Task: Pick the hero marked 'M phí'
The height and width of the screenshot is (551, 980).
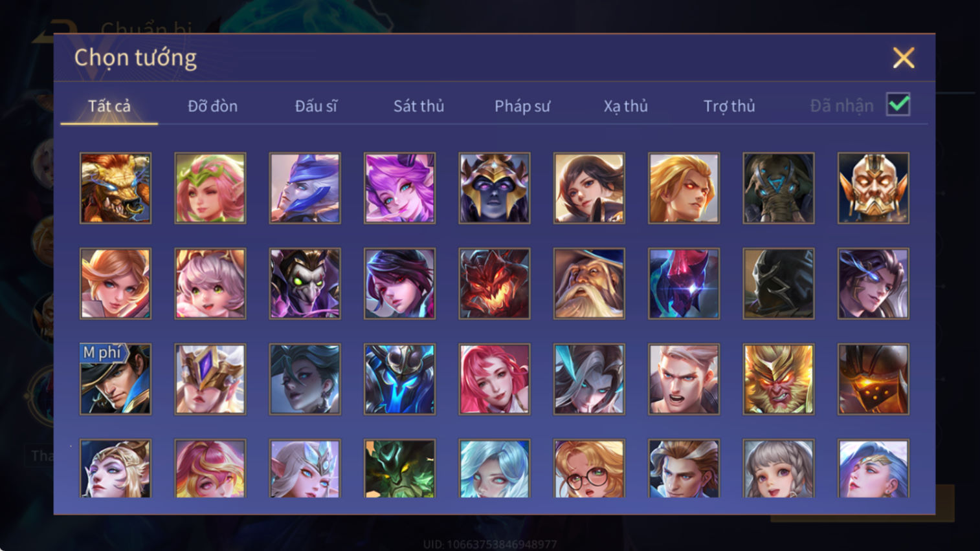Action: click(115, 379)
